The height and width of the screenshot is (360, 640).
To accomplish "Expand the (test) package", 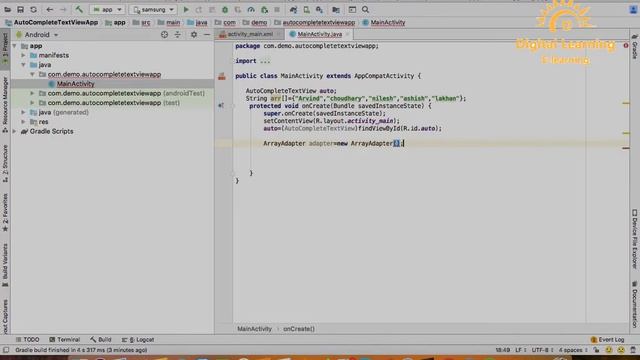I will pos(33,103).
